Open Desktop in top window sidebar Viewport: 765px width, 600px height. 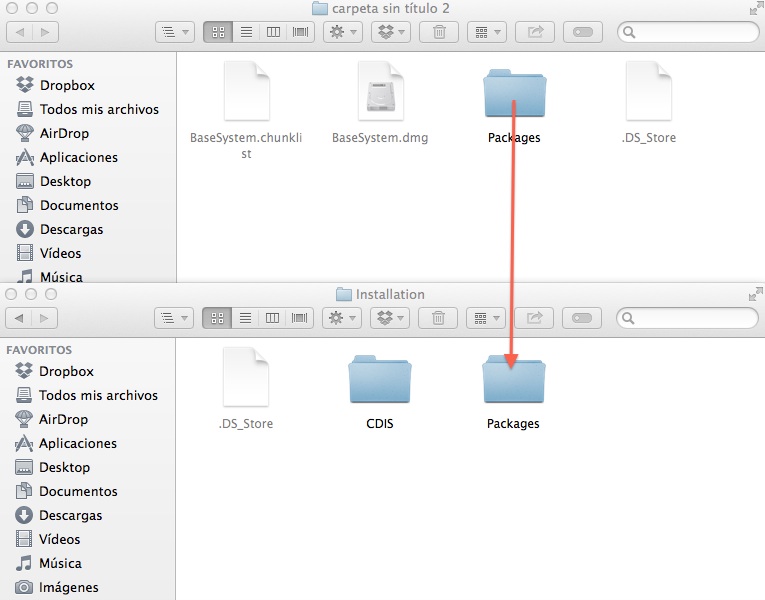tap(53, 181)
